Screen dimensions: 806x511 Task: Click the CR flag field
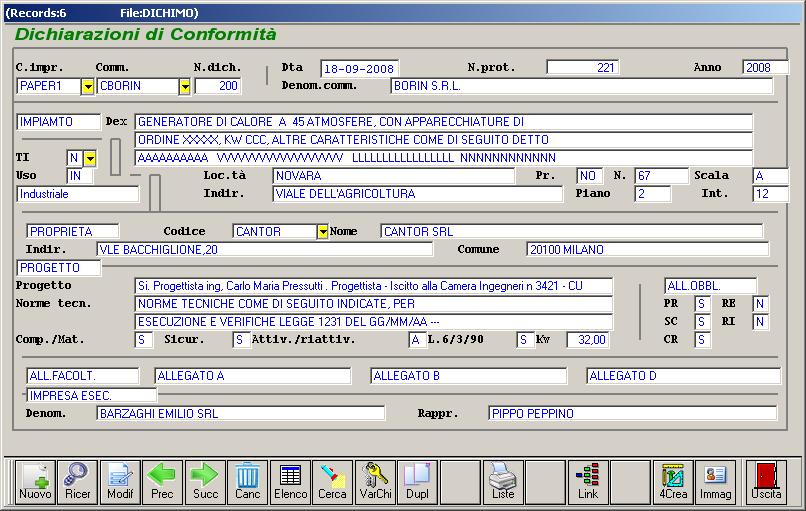[703, 340]
